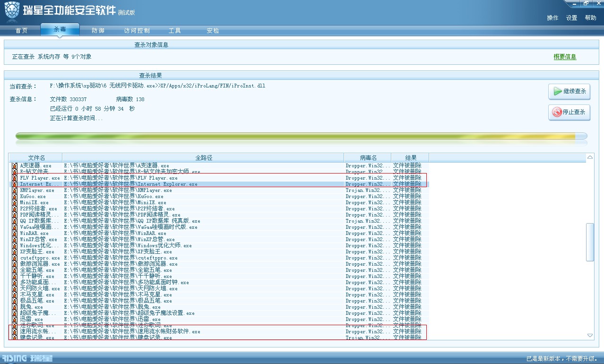Click the virus icon beside Windows优化
The width and height of the screenshot is (604, 364).
click(x=15, y=246)
